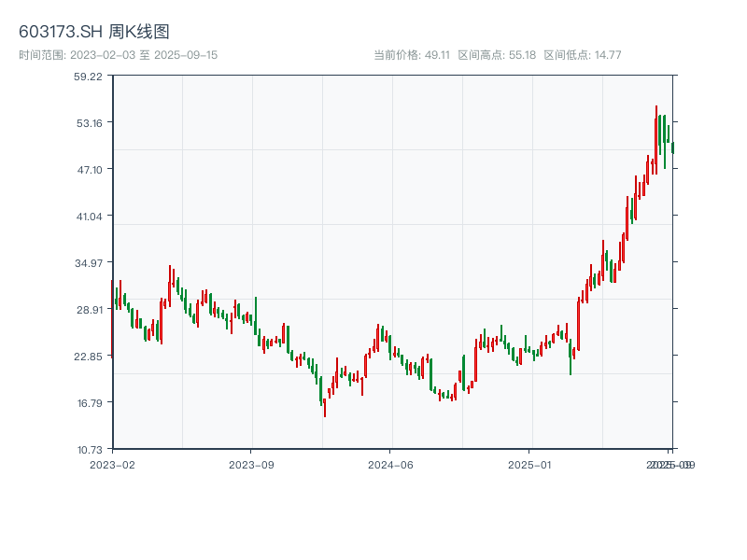
Task: Select the 时间范围 date range text
Action: 118,55
